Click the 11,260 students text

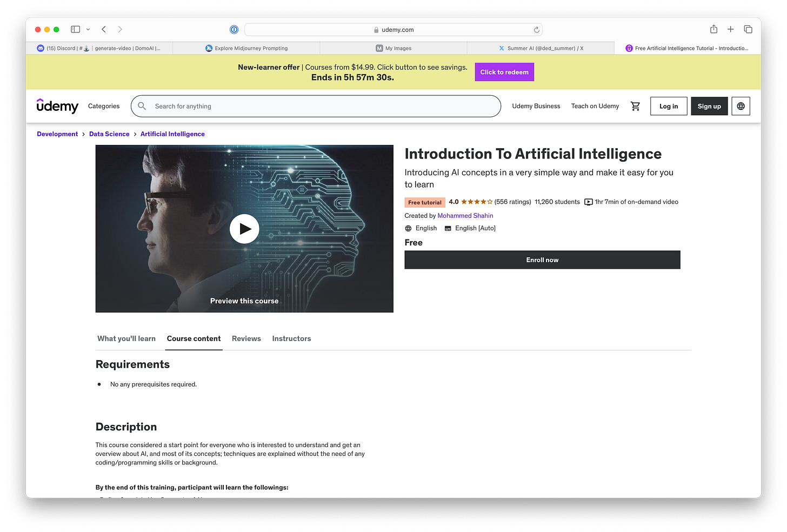pos(557,202)
